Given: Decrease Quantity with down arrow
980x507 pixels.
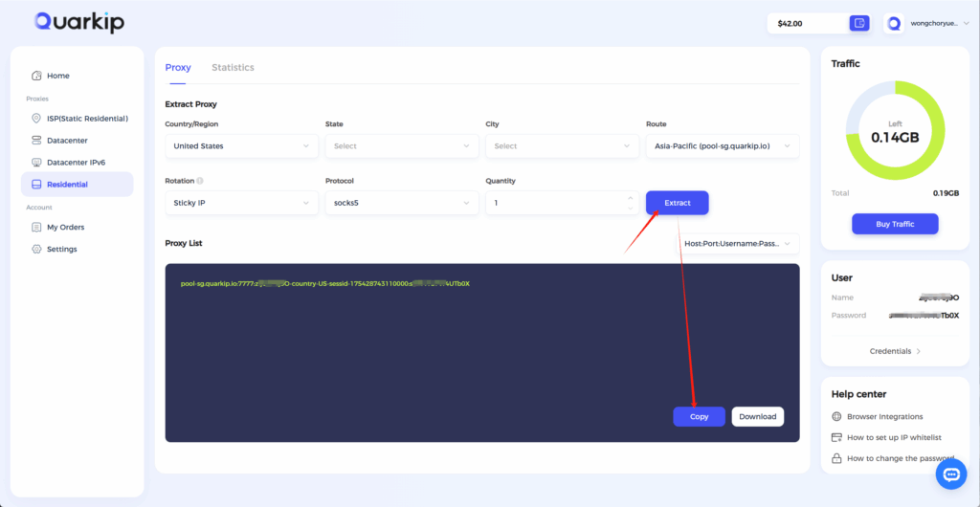Looking at the screenshot, I should coord(630,208).
